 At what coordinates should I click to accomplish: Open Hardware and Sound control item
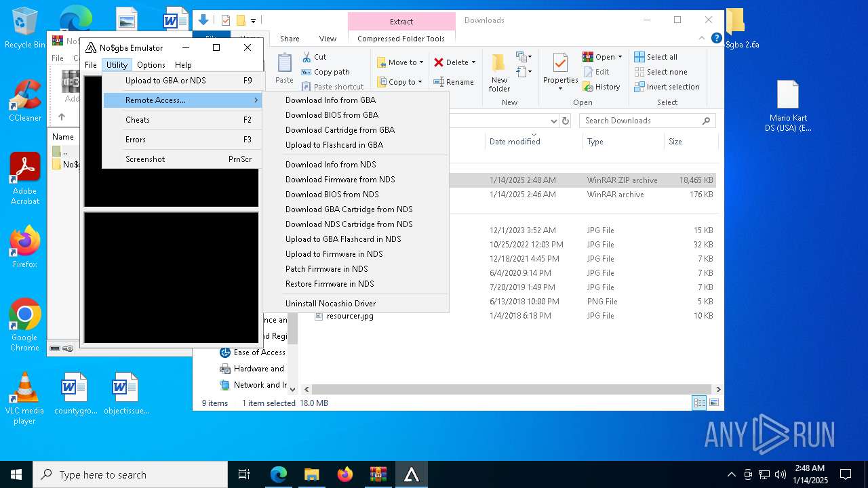252,369
